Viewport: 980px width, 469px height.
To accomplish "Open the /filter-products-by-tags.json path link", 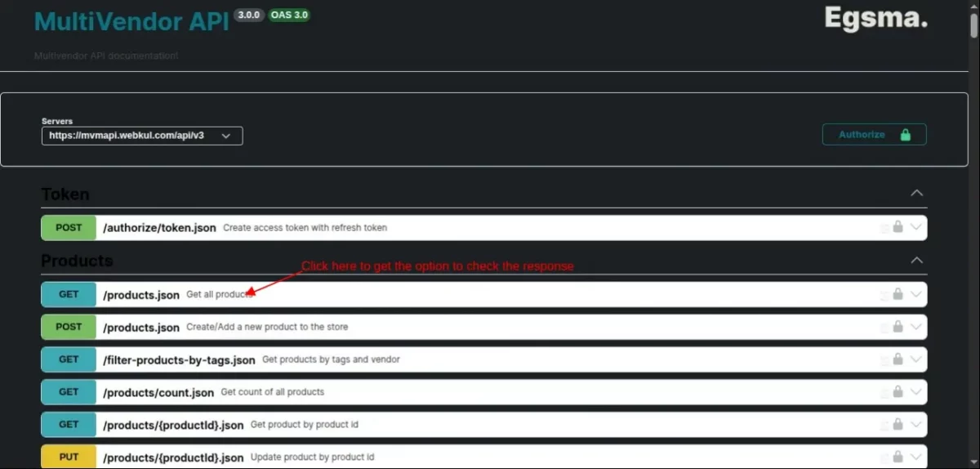I will pos(179,360).
